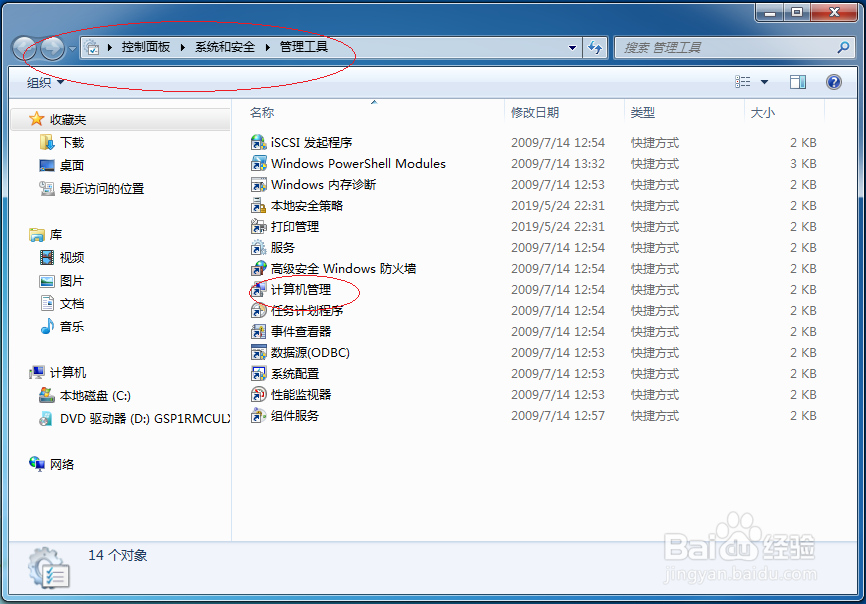
Task: Open the address bar history dropdown
Action: (571, 47)
